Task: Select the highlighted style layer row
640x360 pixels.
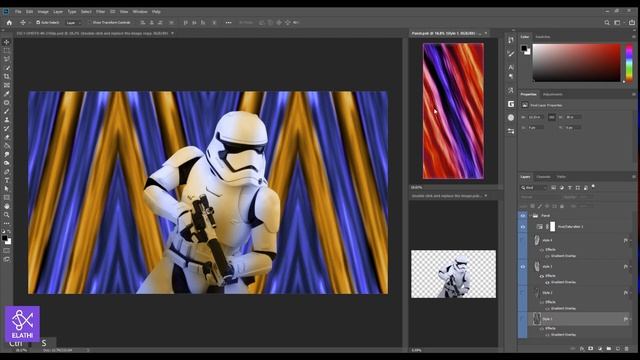Action: click(579, 319)
